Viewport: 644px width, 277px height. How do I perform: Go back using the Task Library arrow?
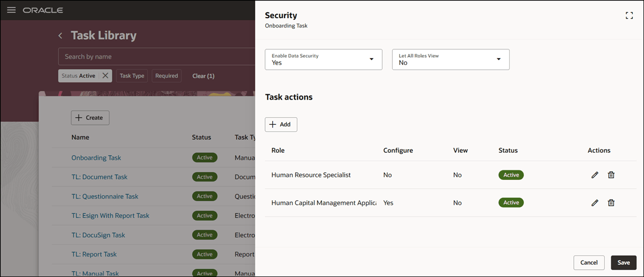pyautogui.click(x=60, y=36)
